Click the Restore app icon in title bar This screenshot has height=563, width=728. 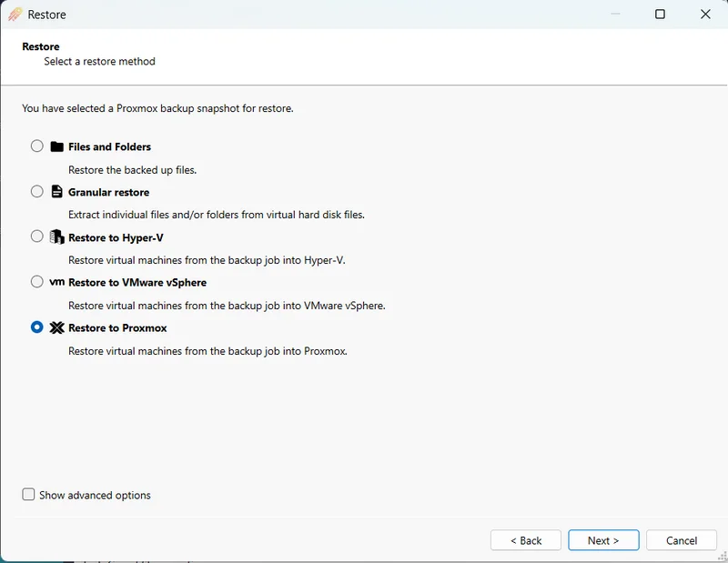pyautogui.click(x=15, y=15)
